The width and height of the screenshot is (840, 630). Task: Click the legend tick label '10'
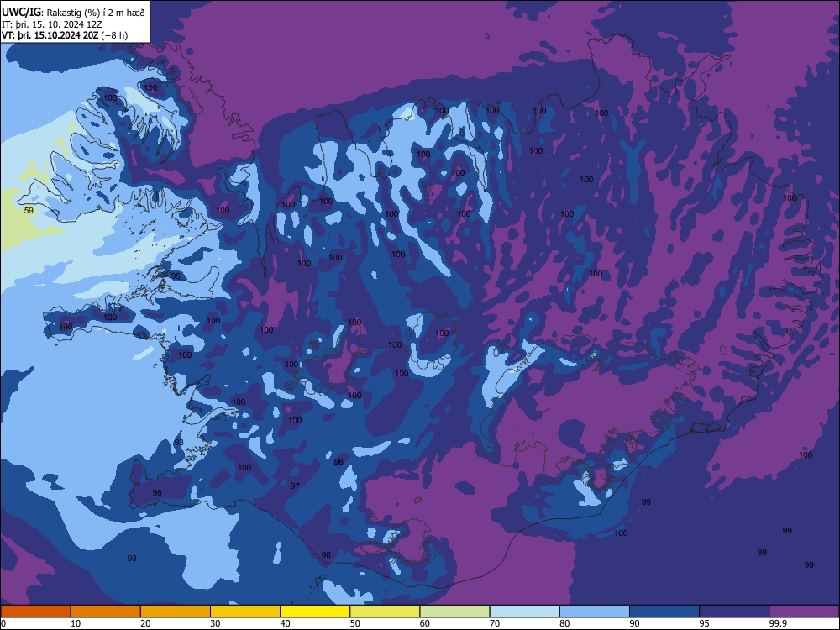pos(76,623)
